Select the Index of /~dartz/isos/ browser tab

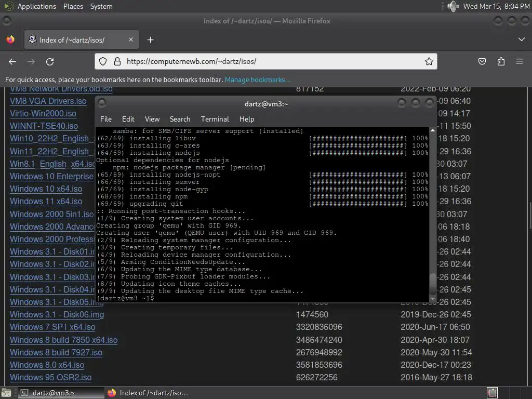82,39
